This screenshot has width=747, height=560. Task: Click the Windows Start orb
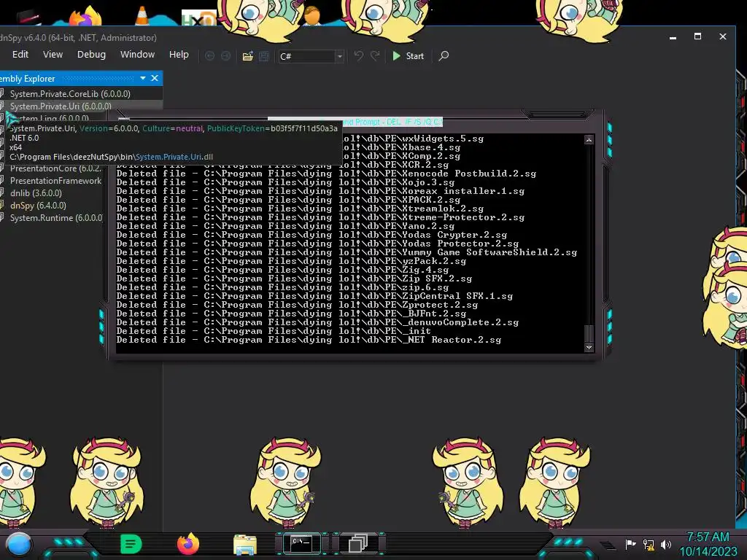click(19, 544)
